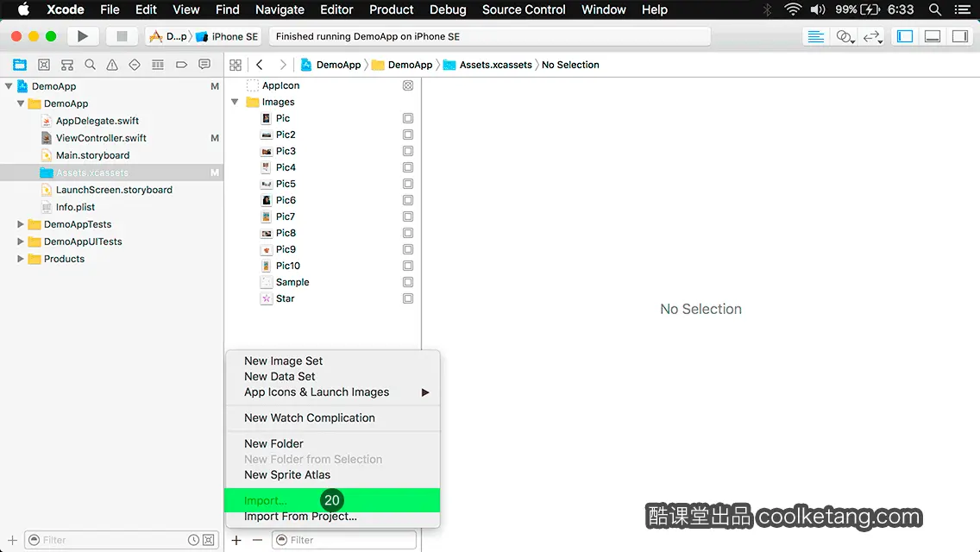Open the Issue navigator
This screenshot has height=552, width=980.
pyautogui.click(x=112, y=65)
